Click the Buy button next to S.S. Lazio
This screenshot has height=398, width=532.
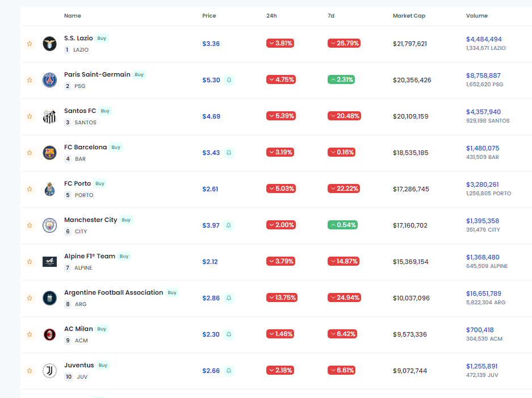101,38
